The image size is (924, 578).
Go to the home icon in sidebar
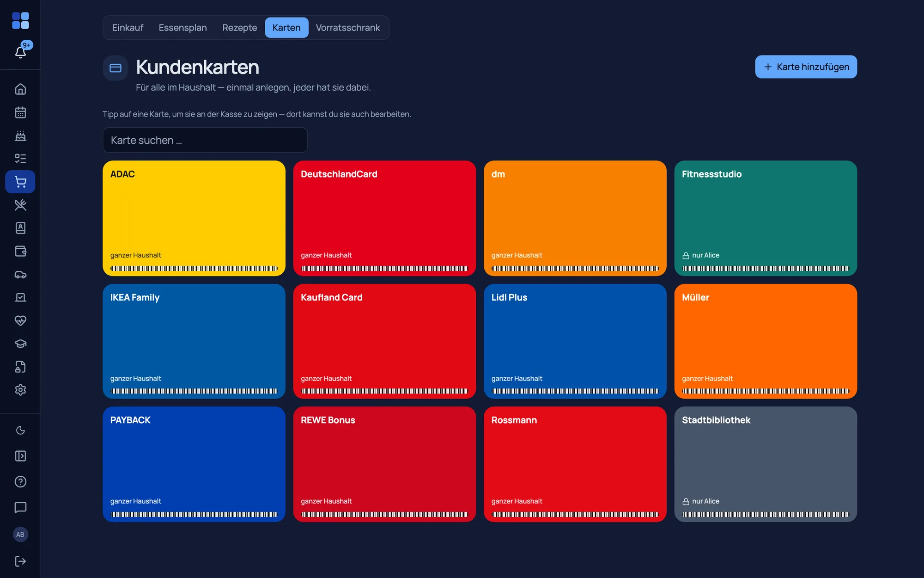tap(20, 89)
